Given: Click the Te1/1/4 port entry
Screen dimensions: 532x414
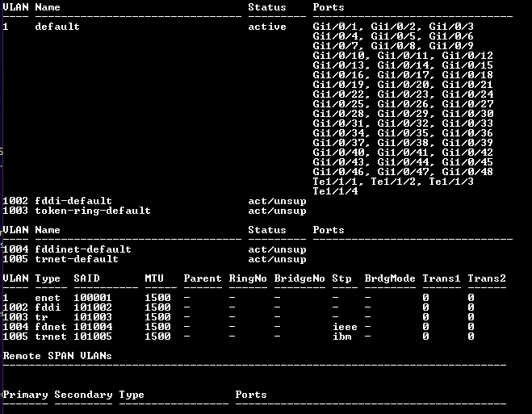Looking at the screenshot, I should pos(335,190).
